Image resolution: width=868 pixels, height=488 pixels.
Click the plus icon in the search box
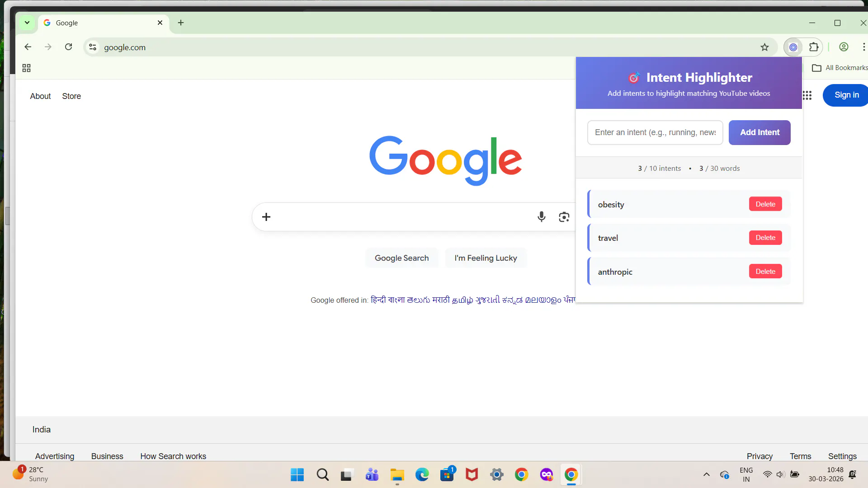(266, 217)
